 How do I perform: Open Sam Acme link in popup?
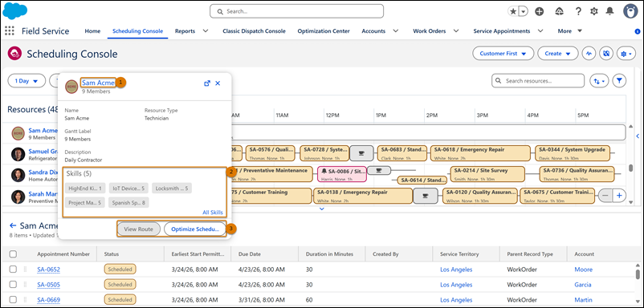98,83
